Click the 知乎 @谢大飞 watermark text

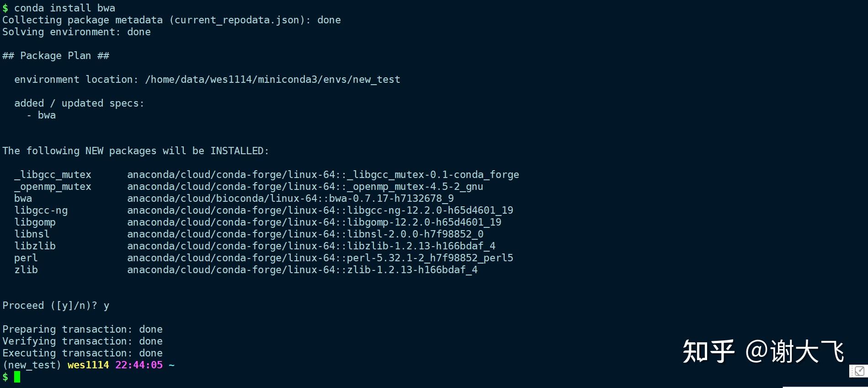click(x=762, y=351)
